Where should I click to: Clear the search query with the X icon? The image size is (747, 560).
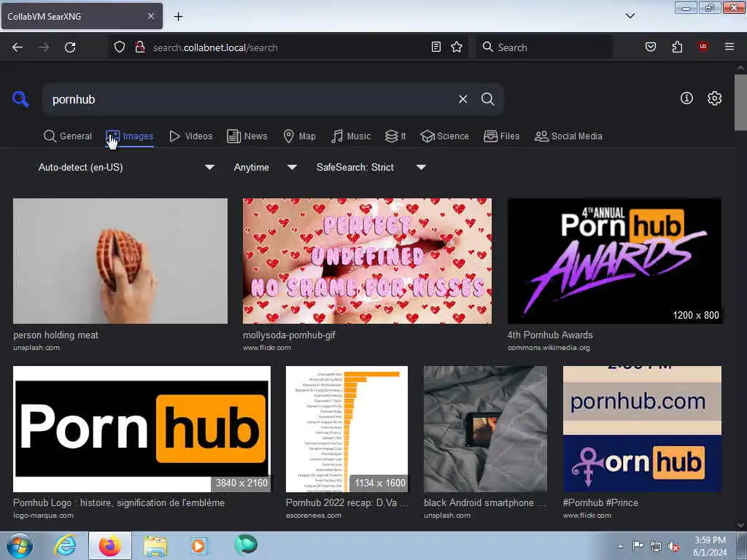(x=462, y=99)
